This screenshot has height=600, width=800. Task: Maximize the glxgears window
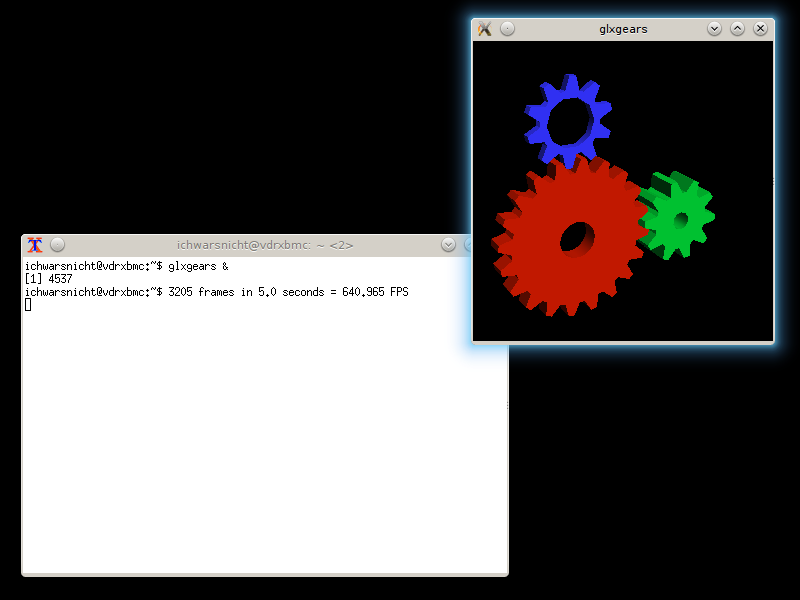[737, 29]
